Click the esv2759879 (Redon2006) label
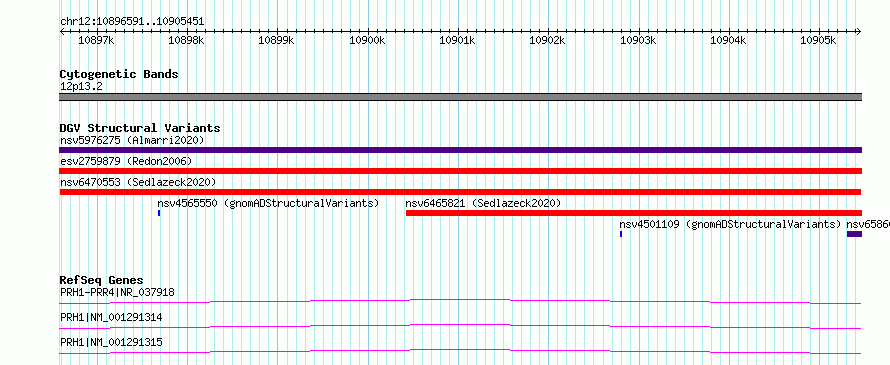Viewport: 890px width, 365px height. [x=126, y=161]
